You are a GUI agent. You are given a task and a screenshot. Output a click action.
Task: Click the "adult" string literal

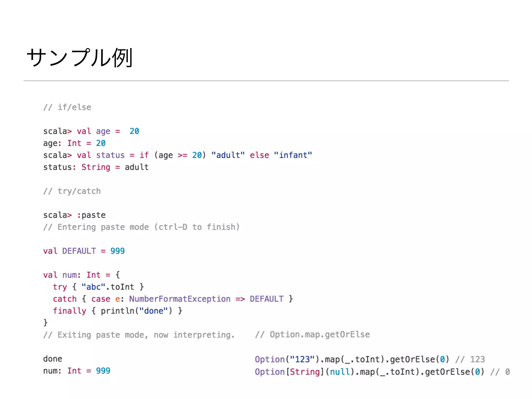(228, 155)
